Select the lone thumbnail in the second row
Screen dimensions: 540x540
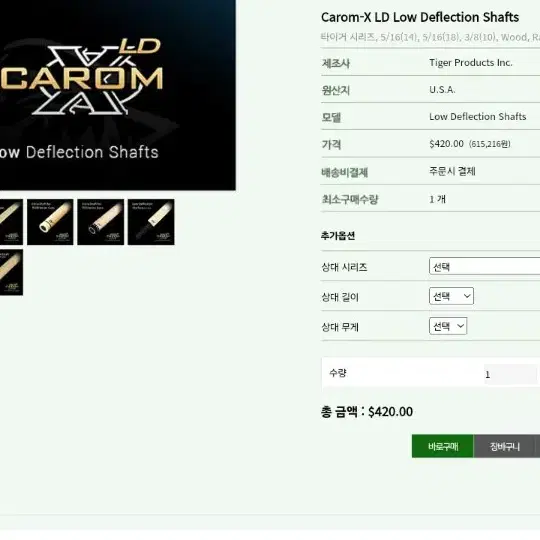click(11, 272)
